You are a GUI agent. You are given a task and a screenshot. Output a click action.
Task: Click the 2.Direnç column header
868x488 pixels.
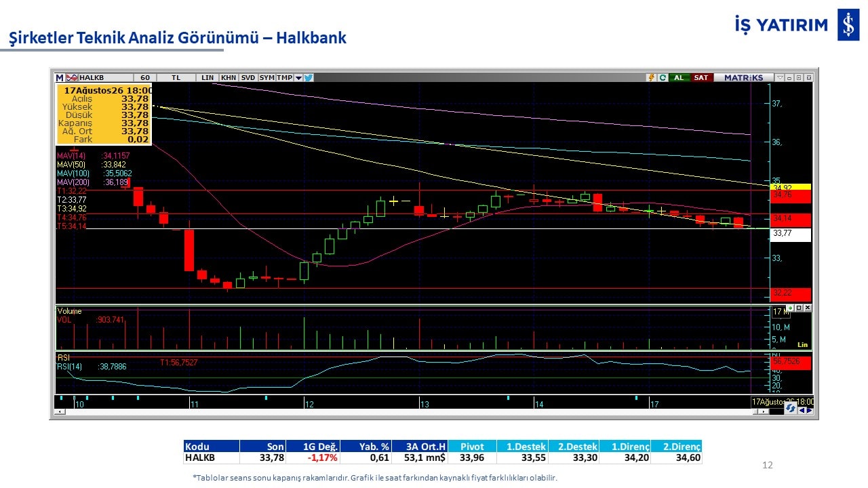[676, 447]
